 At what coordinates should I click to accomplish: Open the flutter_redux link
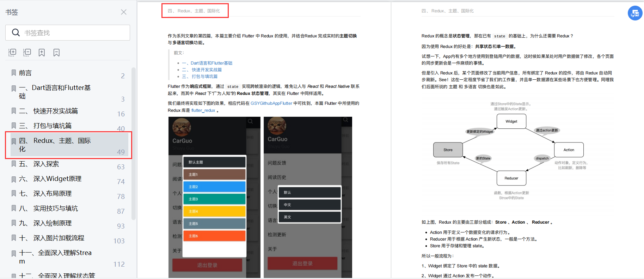[203, 110]
